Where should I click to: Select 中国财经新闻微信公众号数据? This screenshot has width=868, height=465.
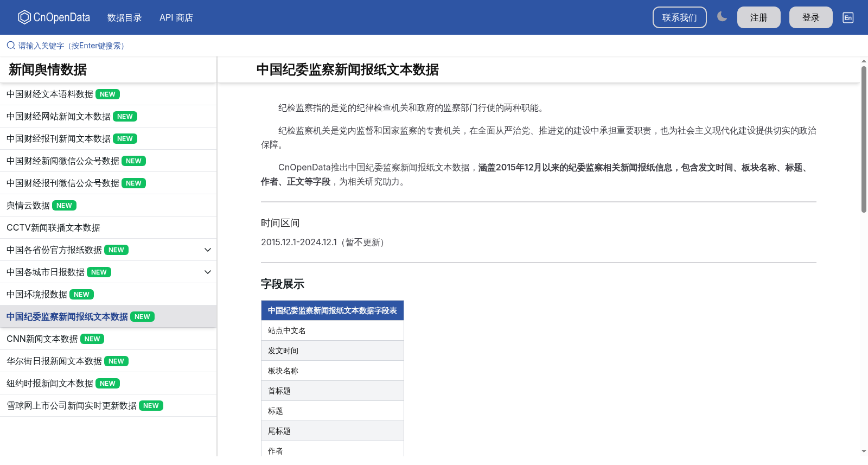click(108, 161)
